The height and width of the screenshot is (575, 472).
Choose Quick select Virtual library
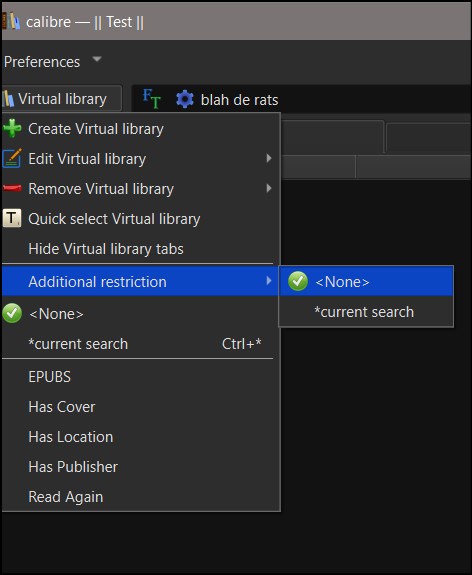click(141, 219)
